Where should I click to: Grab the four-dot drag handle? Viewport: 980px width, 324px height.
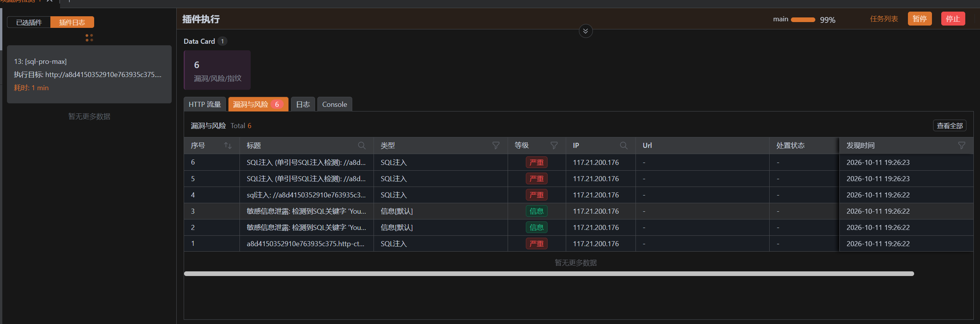point(89,38)
